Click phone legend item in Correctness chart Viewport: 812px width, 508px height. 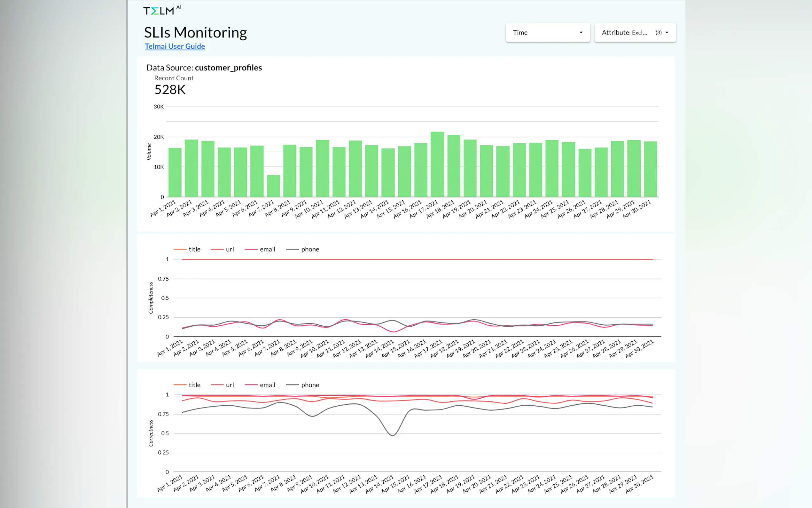click(310, 385)
